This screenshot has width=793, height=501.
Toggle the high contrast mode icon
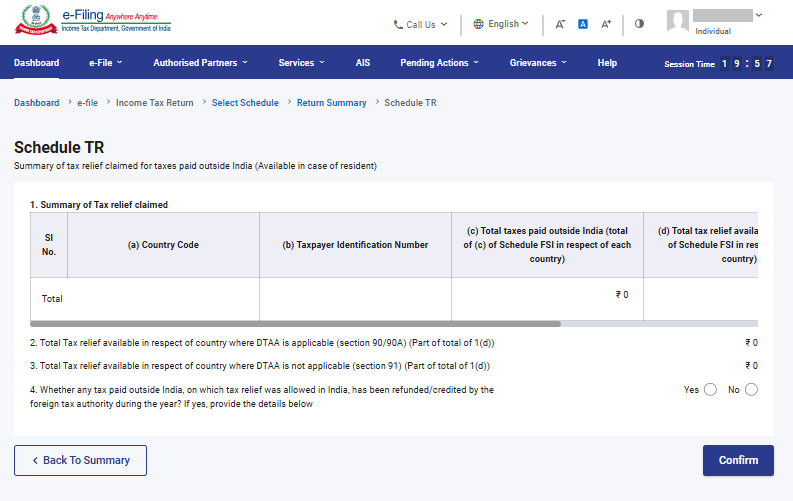point(639,24)
